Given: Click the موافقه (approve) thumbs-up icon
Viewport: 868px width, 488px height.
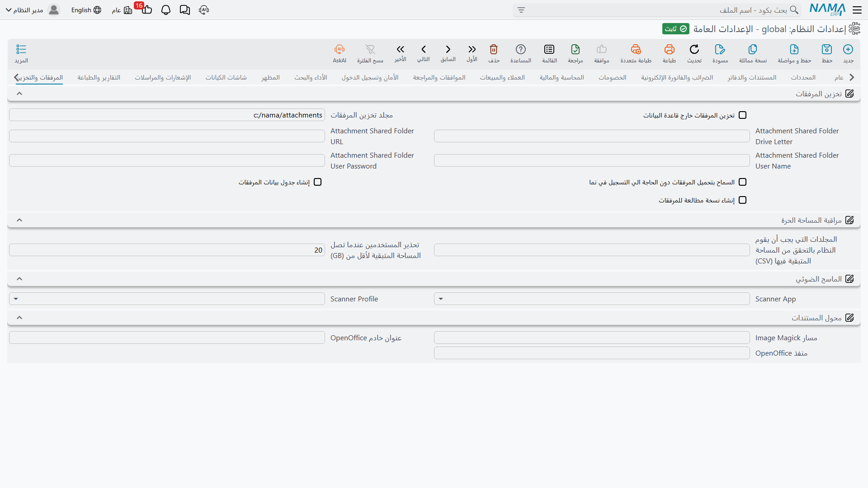Looking at the screenshot, I should click(602, 49).
